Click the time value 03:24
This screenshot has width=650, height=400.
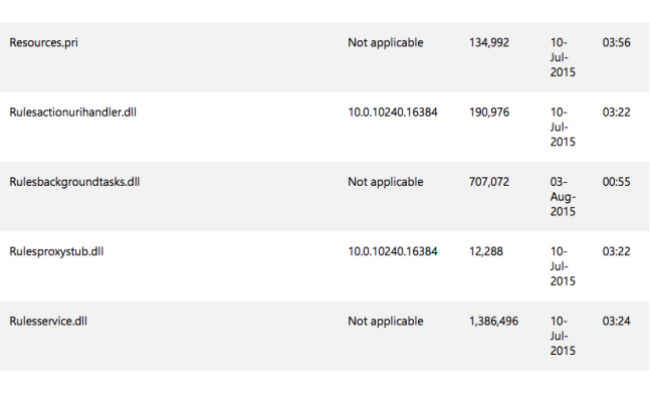tap(616, 321)
